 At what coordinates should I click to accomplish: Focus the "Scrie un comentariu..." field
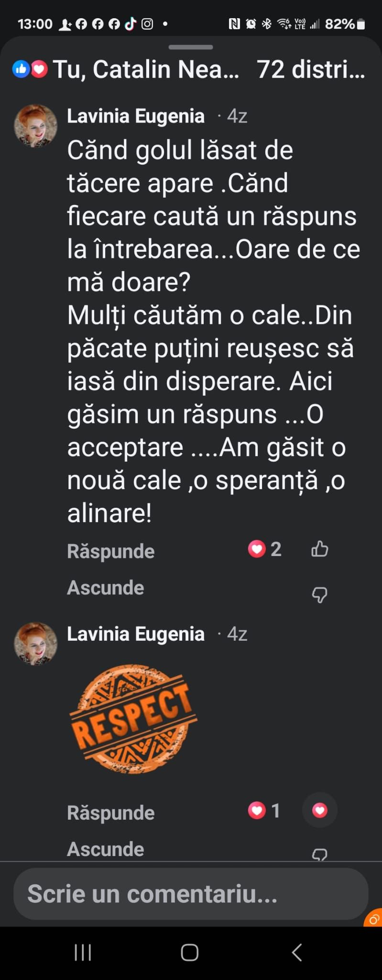point(190,893)
